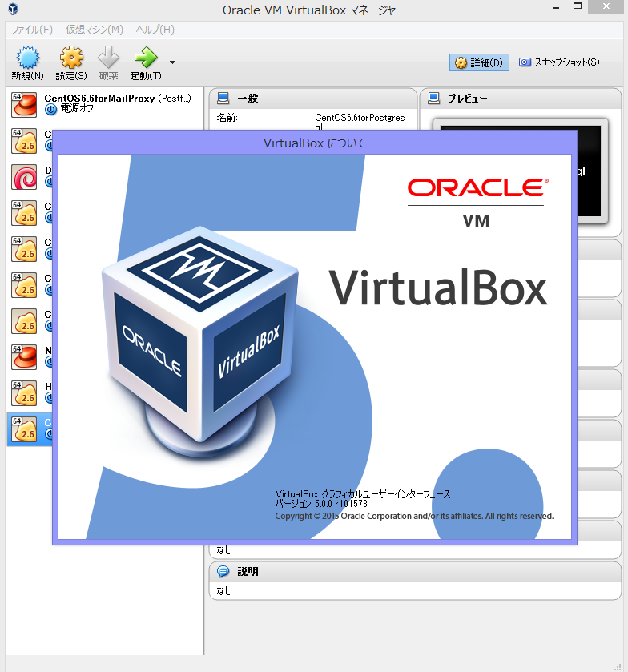628x672 pixels.
Task: Select the red hat icon of VM starting with N
Action: (24, 357)
